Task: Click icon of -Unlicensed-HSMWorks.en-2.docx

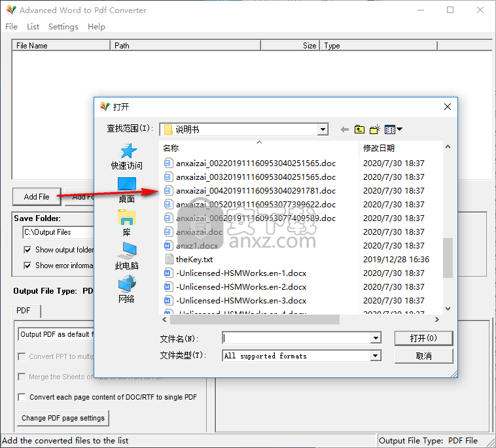Action: point(168,286)
